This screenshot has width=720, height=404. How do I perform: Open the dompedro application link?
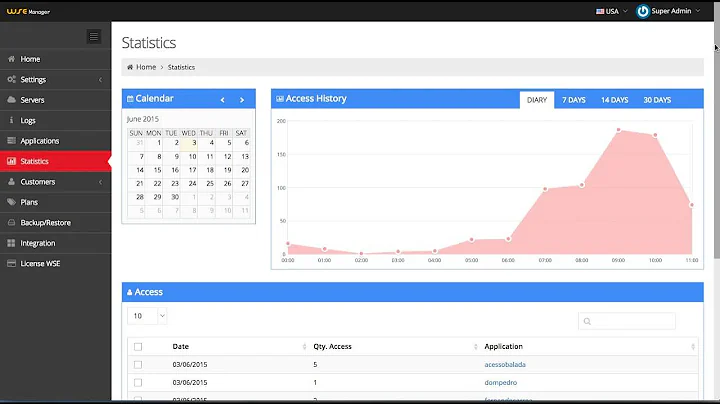(x=501, y=382)
